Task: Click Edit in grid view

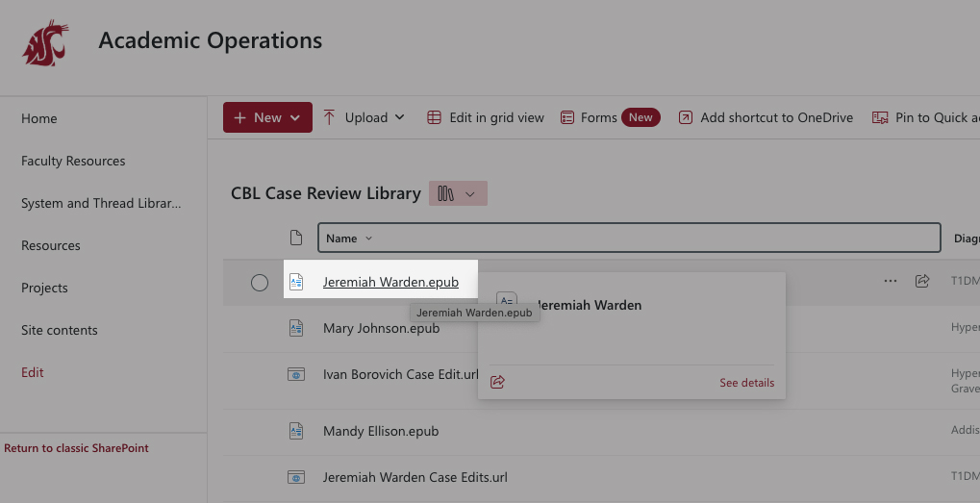Action: (486, 117)
